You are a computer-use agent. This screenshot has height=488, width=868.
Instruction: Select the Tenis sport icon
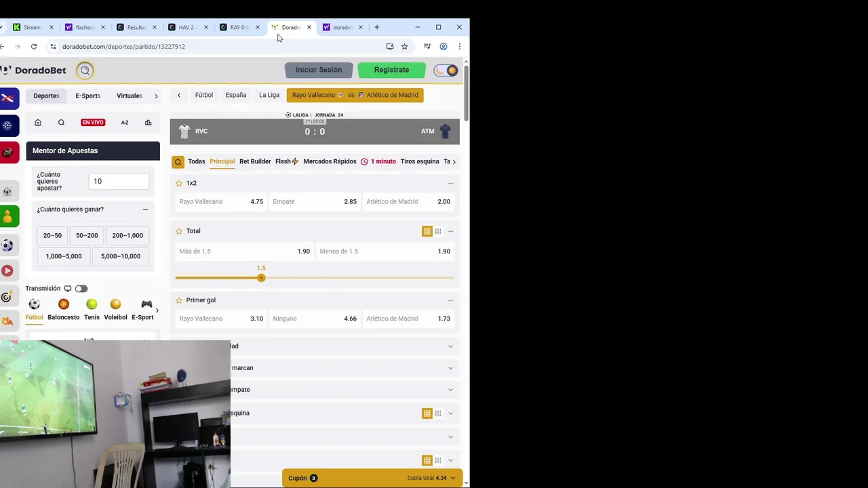click(92, 304)
